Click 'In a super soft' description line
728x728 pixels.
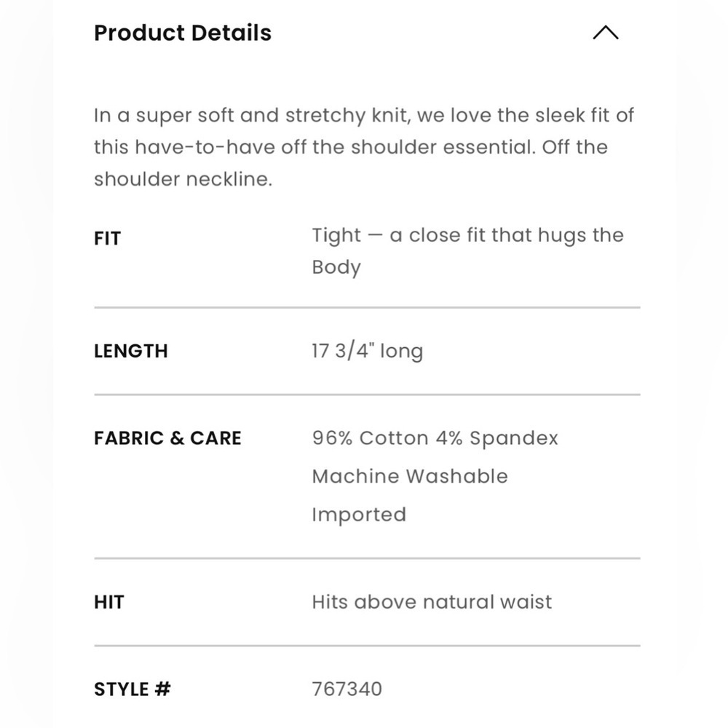364,115
